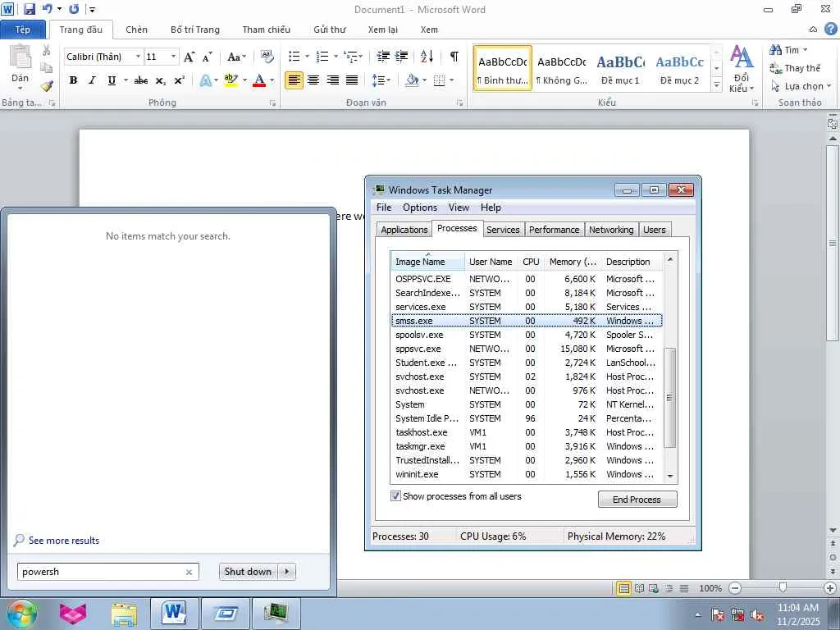Image resolution: width=840 pixels, height=630 pixels.
Task: Apply the Đề mục 1 heading style
Action: (620, 68)
